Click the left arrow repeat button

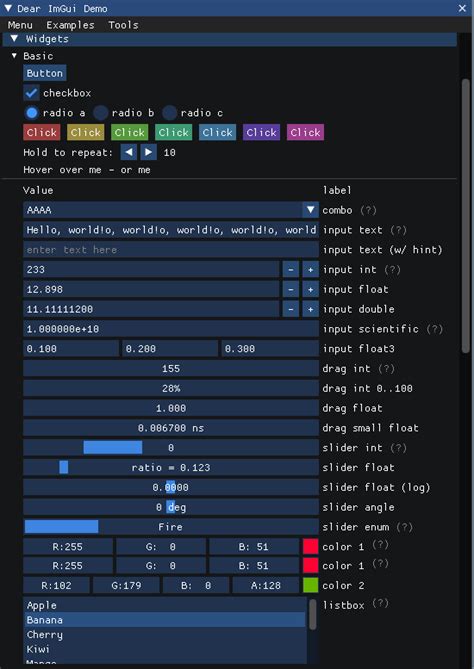pyautogui.click(x=128, y=152)
